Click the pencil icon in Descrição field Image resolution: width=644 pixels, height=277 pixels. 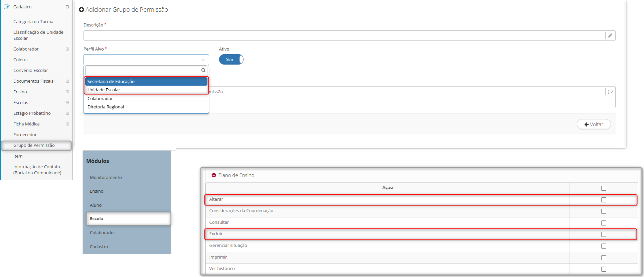point(610,35)
